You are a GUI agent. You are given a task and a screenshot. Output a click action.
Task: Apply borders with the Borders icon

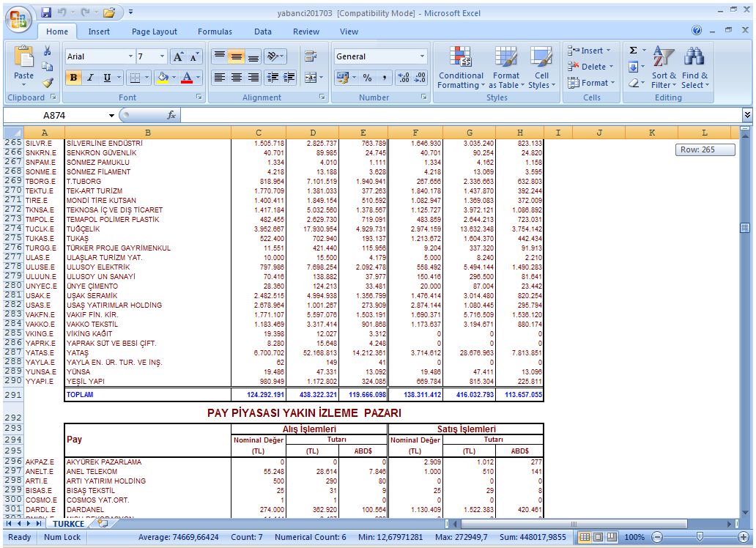135,78
